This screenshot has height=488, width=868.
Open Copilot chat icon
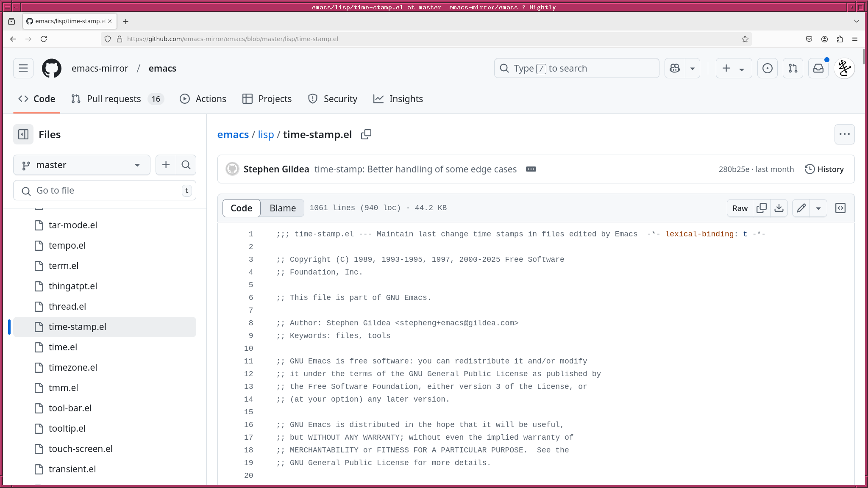[675, 68]
